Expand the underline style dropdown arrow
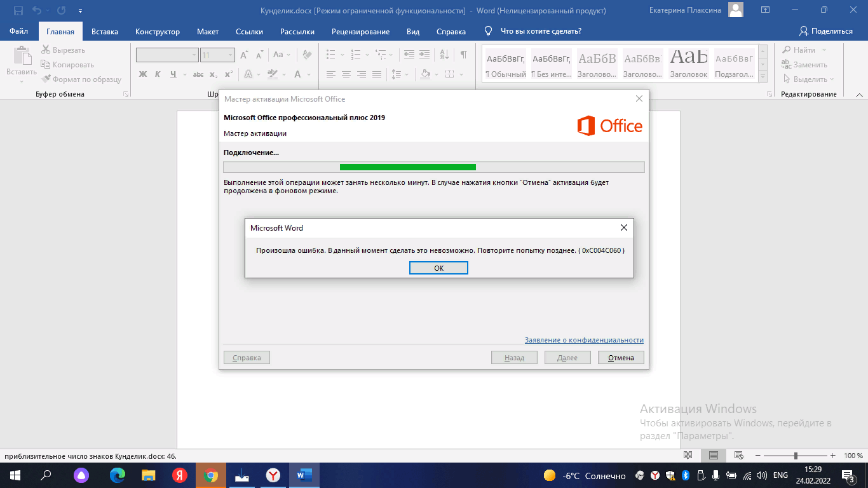Viewport: 868px width, 488px height. point(184,74)
